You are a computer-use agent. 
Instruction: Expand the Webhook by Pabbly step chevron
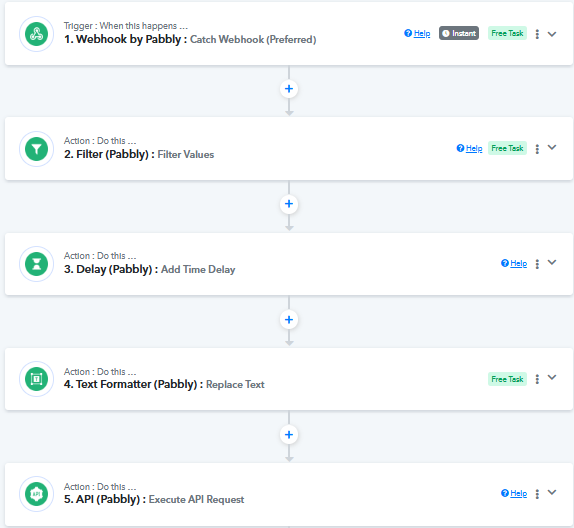(x=552, y=34)
